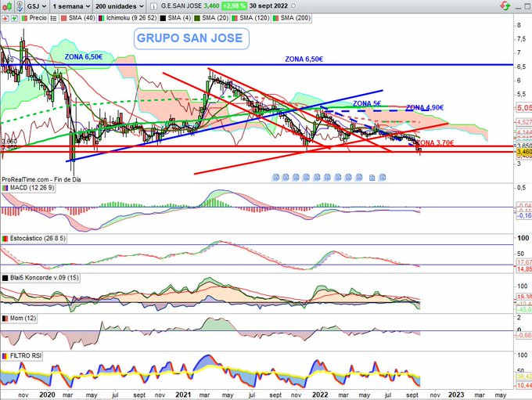Click the Estocástico panel color icon
The width and height of the screenshot is (532, 400).
click(x=5, y=239)
